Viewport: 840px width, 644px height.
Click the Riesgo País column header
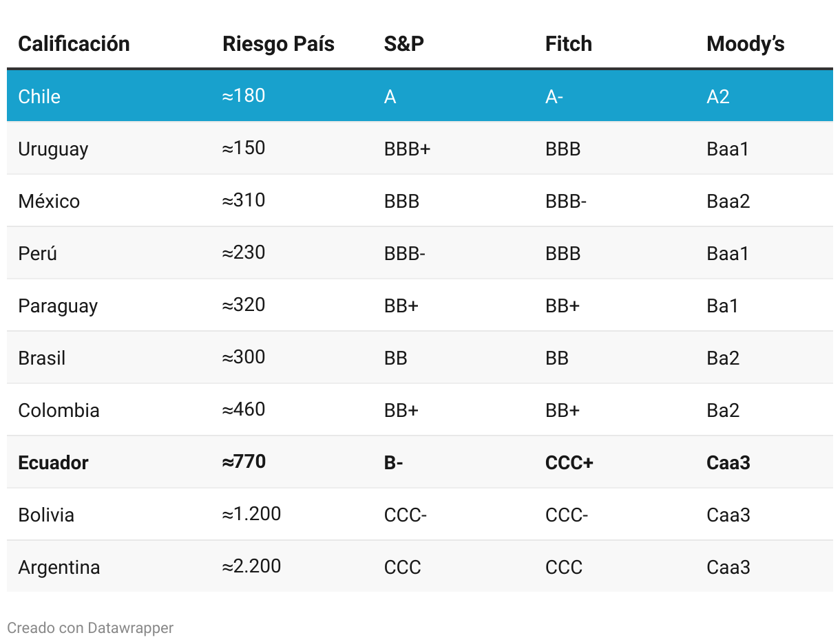pos(278,44)
